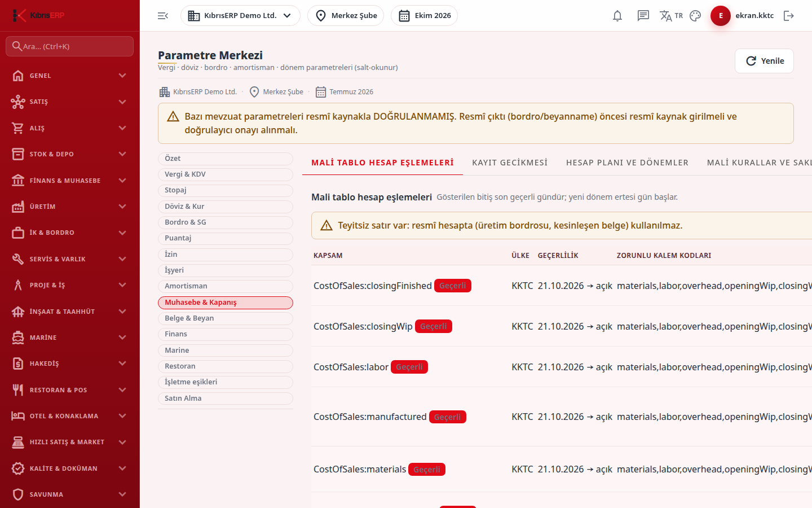Select Döviz & Kur category
The image size is (812, 508).
pyautogui.click(x=226, y=207)
